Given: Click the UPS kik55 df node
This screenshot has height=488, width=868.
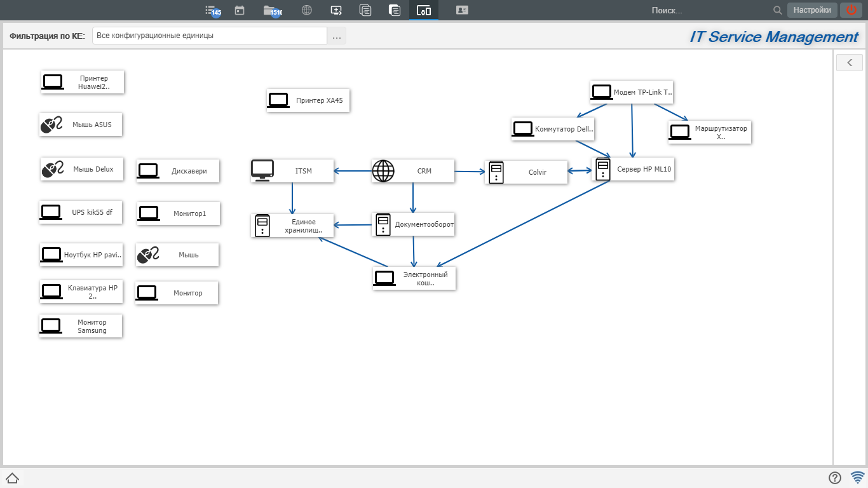Looking at the screenshot, I should point(81,213).
